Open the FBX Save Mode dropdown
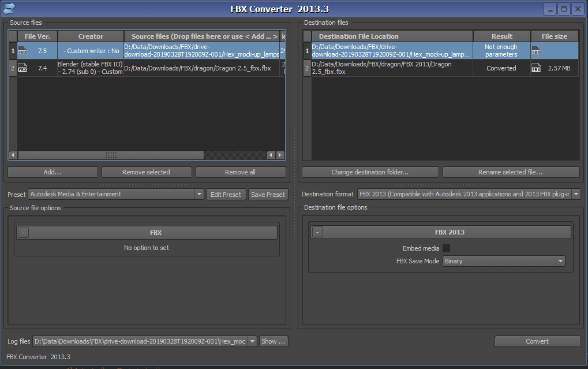The image size is (588, 369). [560, 261]
